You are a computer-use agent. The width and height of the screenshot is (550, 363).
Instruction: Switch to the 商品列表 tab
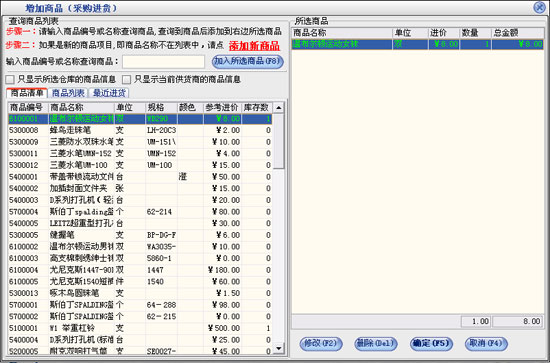pos(68,93)
